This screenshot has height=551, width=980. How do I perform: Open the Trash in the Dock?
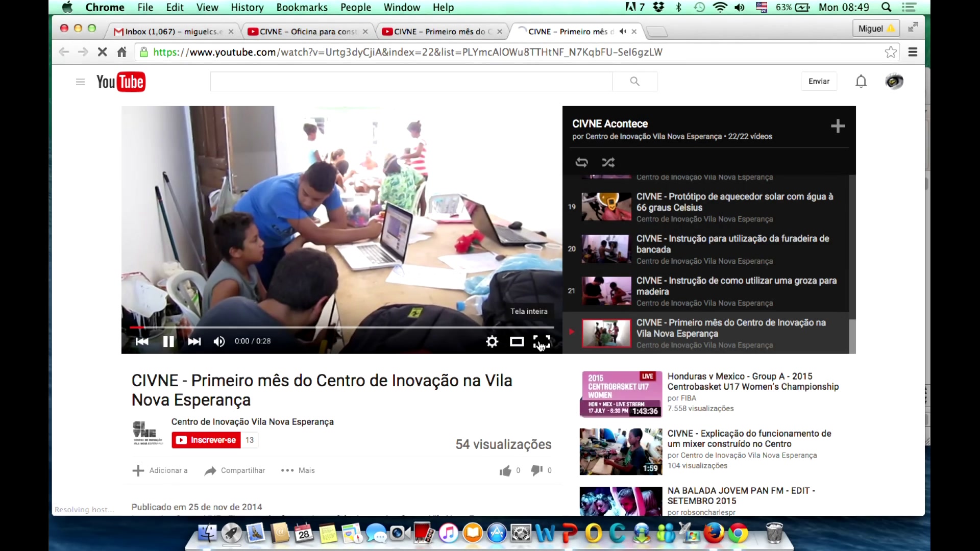(x=774, y=534)
